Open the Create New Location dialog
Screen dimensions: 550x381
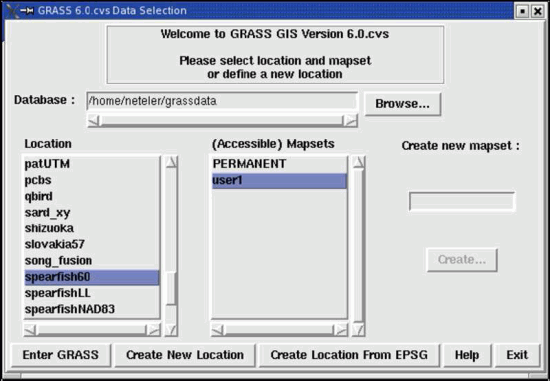coord(185,355)
